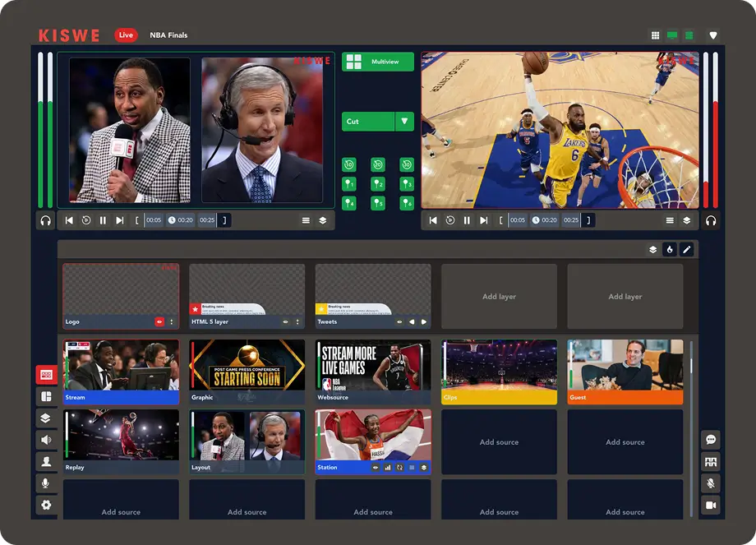This screenshot has height=545, width=756.
Task: Select the Graphic source thumbnail
Action: [247, 372]
